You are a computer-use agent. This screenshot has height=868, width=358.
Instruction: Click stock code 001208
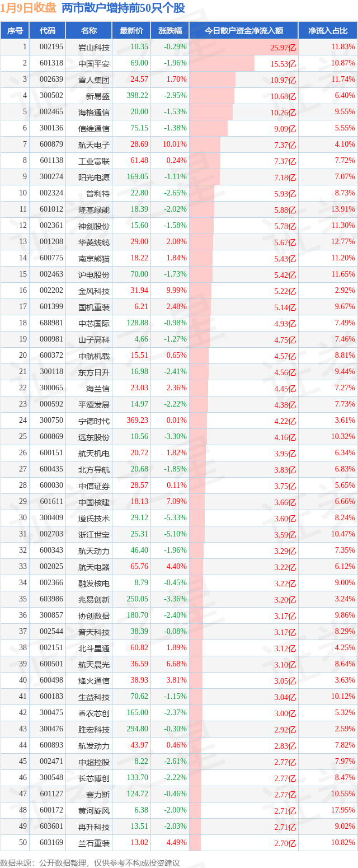(x=52, y=242)
